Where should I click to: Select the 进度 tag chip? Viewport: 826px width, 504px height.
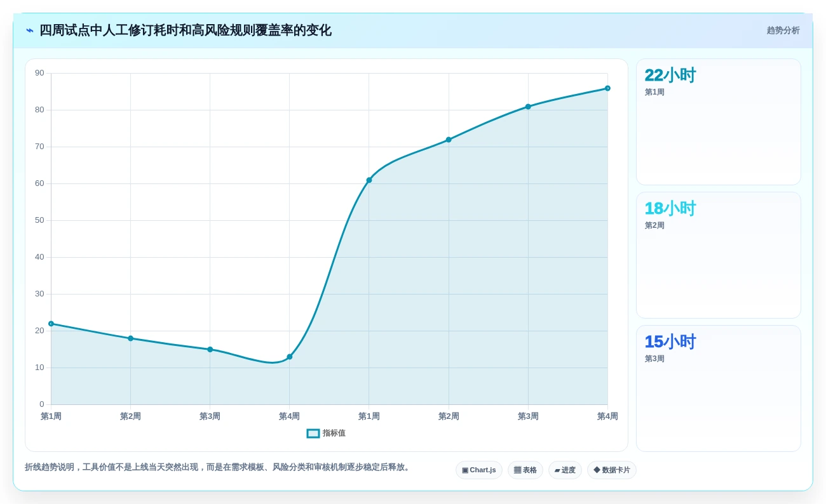[565, 470]
